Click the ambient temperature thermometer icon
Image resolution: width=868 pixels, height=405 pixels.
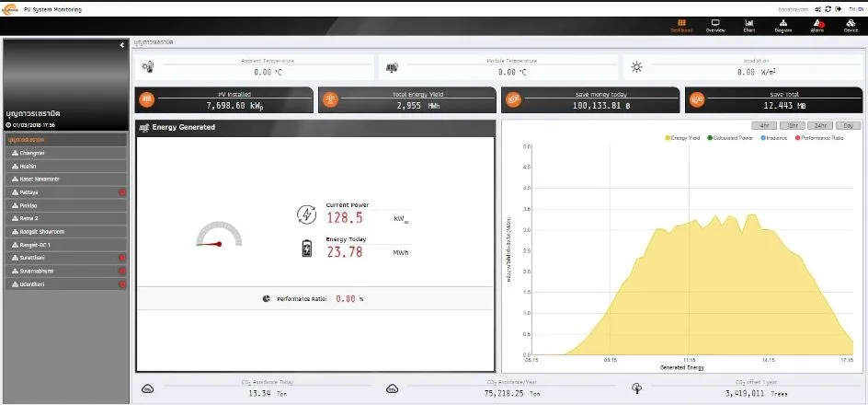point(148,67)
